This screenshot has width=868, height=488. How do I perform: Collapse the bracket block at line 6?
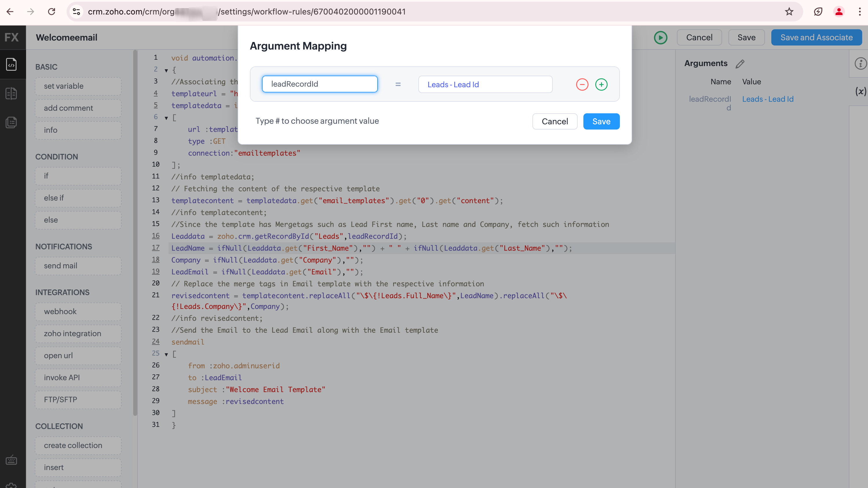166,118
